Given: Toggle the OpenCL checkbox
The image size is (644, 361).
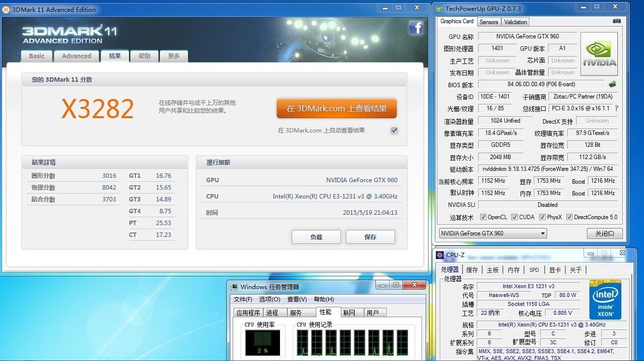Looking at the screenshot, I should (483, 217).
